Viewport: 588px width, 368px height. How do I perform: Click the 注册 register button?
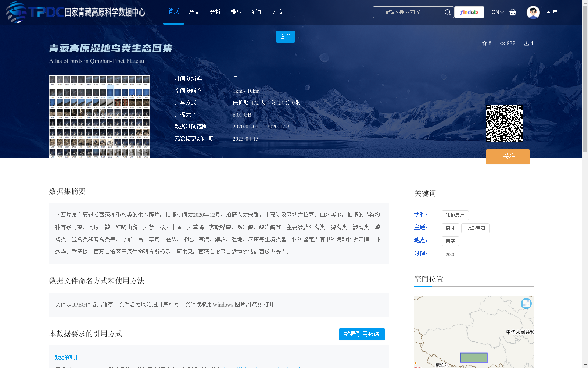pyautogui.click(x=285, y=37)
